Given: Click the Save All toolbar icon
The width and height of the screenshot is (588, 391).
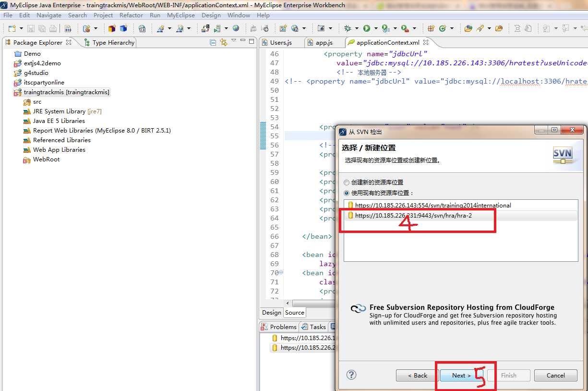Looking at the screenshot, I should coord(42,28).
